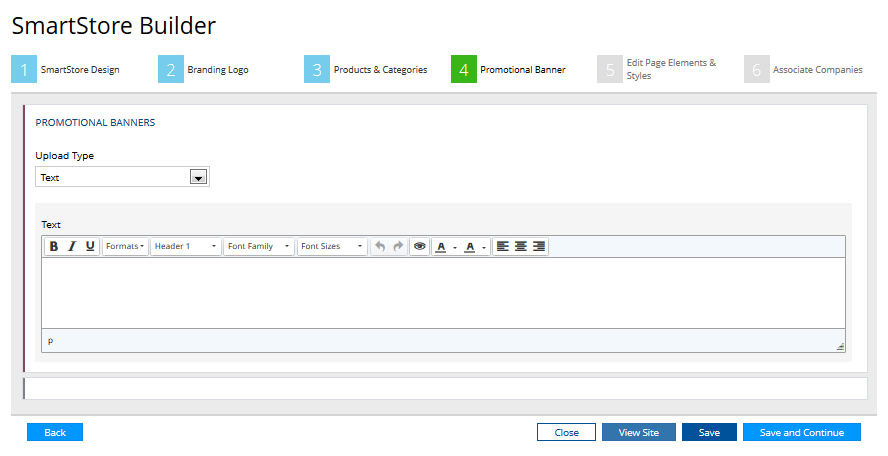888x456 pixels.
Task: Open the Header 1 dropdown
Action: coord(185,246)
